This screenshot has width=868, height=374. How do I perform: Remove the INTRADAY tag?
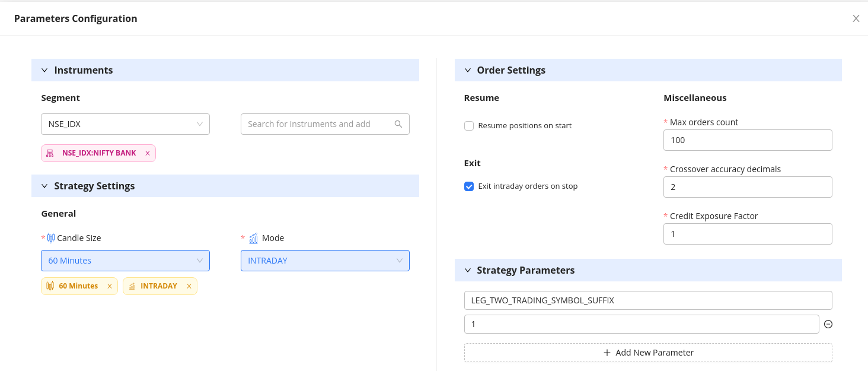[189, 286]
